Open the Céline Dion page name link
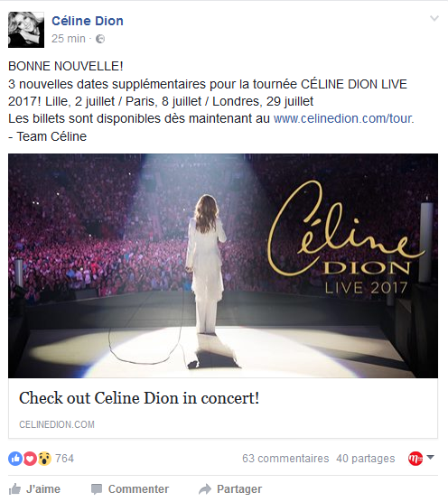This screenshot has width=448, height=502. [88, 21]
